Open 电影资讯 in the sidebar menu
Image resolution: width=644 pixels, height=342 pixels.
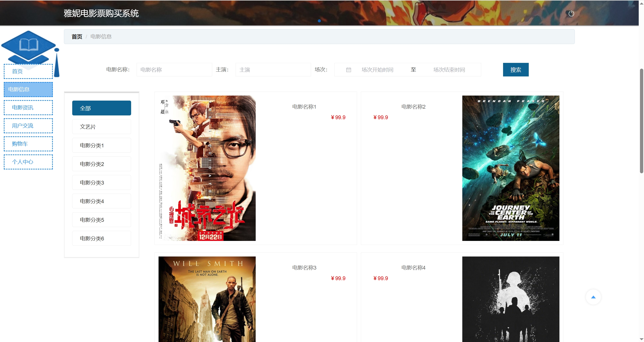point(28,108)
